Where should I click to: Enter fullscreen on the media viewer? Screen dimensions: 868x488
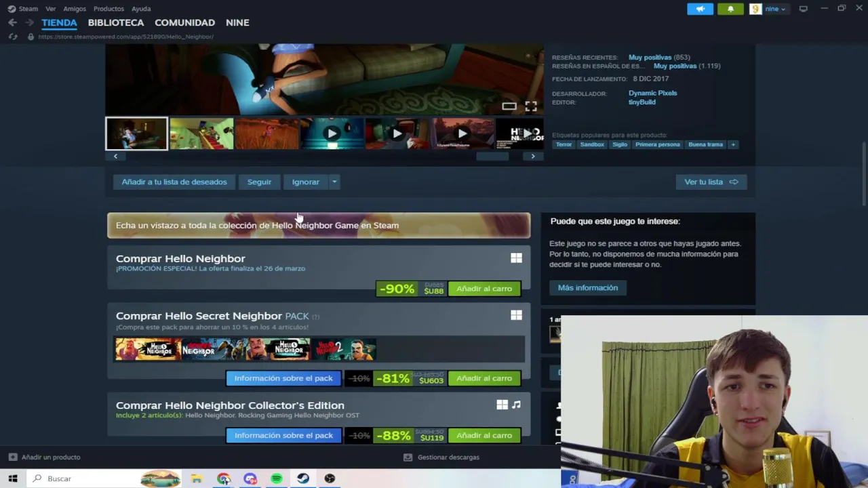click(531, 106)
